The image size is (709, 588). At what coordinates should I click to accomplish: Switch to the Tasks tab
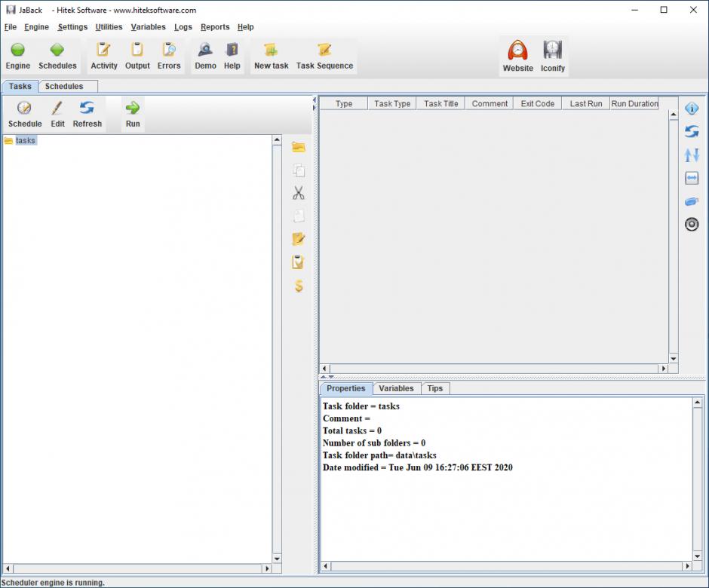(x=20, y=87)
